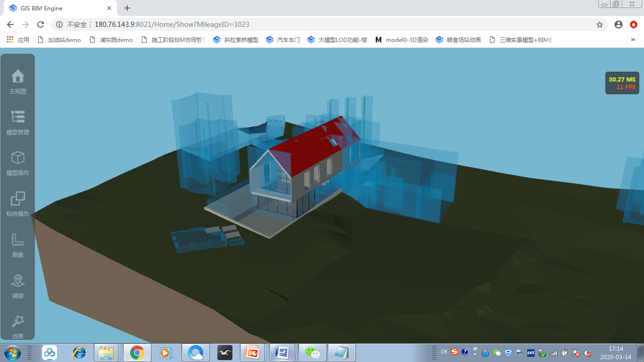Open the 斜拉索桥模型 bookmark

pyautogui.click(x=236, y=40)
